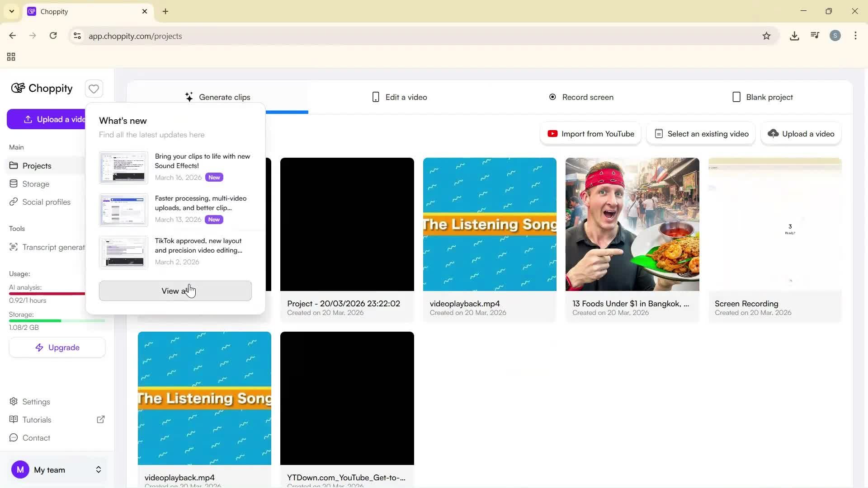Open the Record screen tool
868x488 pixels.
(x=581, y=97)
